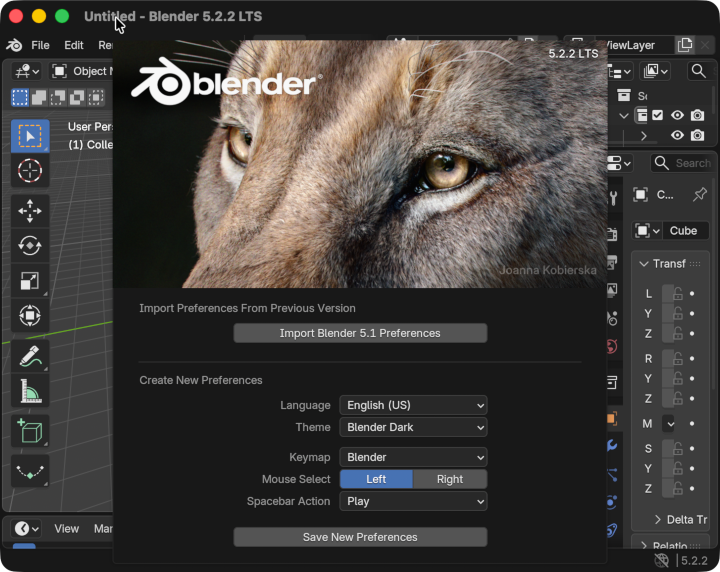Select the Transform tool
The image size is (720, 572).
click(30, 315)
